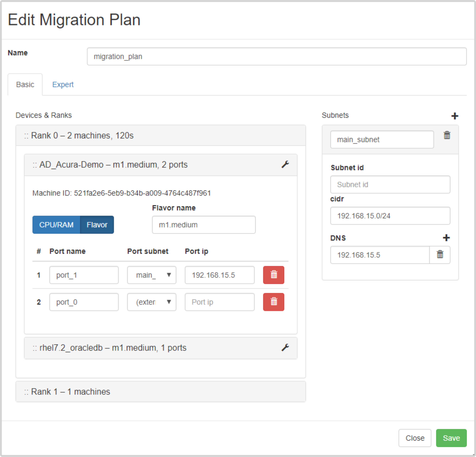476x457 pixels.
Task: Add a new subnet with plus icon
Action: coord(455,116)
